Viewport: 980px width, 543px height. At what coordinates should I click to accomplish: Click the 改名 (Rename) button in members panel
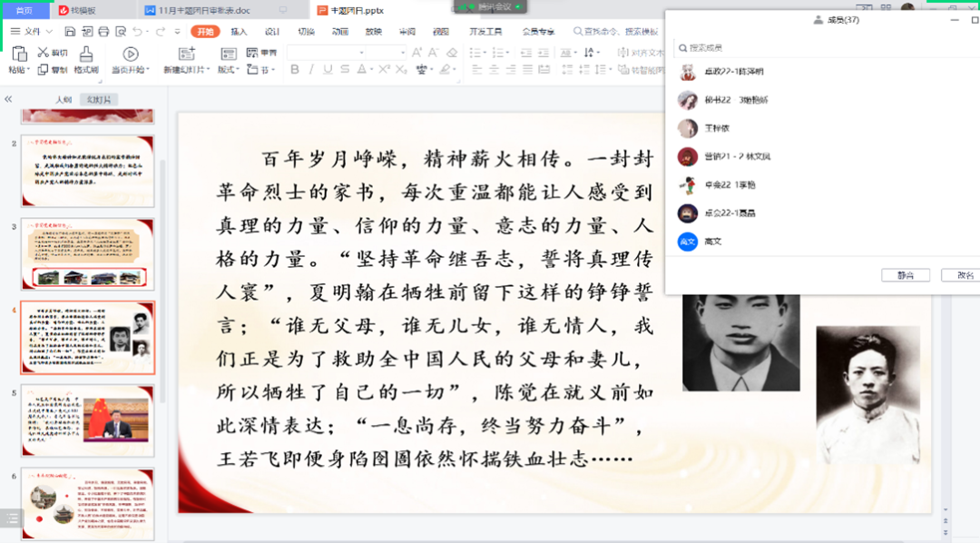(963, 275)
